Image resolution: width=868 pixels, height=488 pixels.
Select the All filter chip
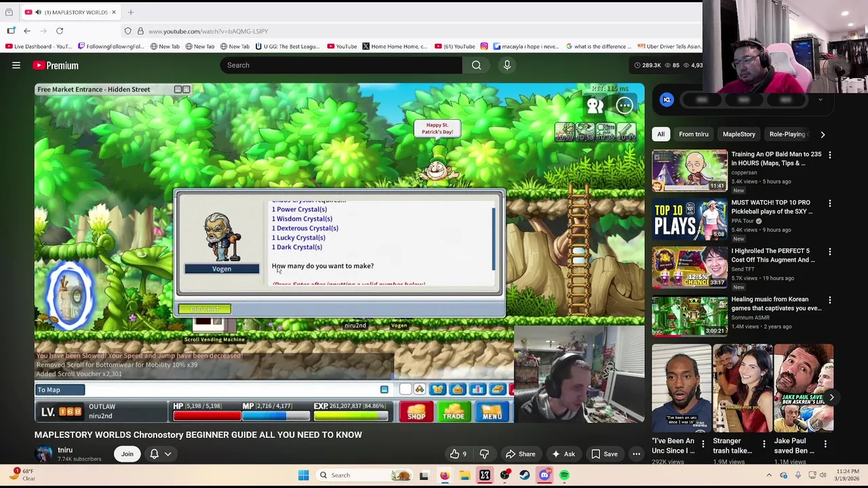(x=660, y=134)
